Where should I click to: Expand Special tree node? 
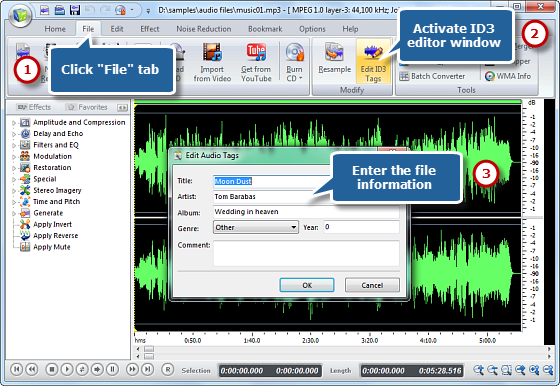14,180
